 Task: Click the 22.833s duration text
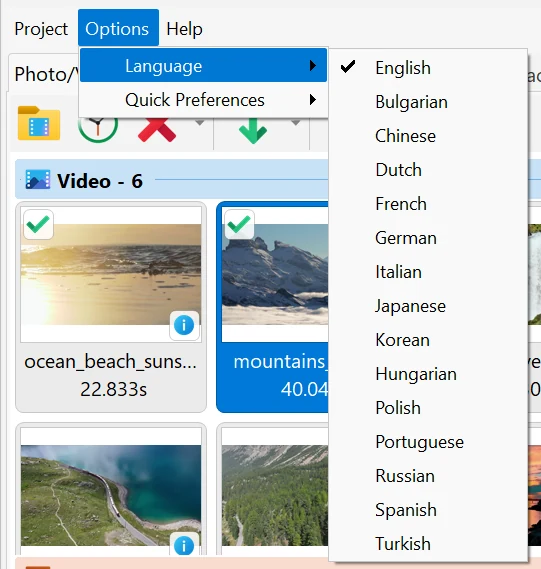coord(114,389)
